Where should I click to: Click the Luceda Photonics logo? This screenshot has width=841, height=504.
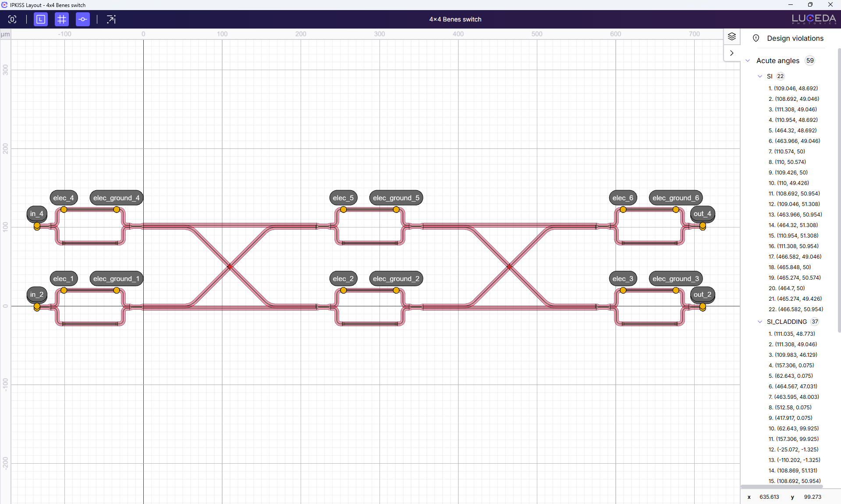pyautogui.click(x=813, y=19)
